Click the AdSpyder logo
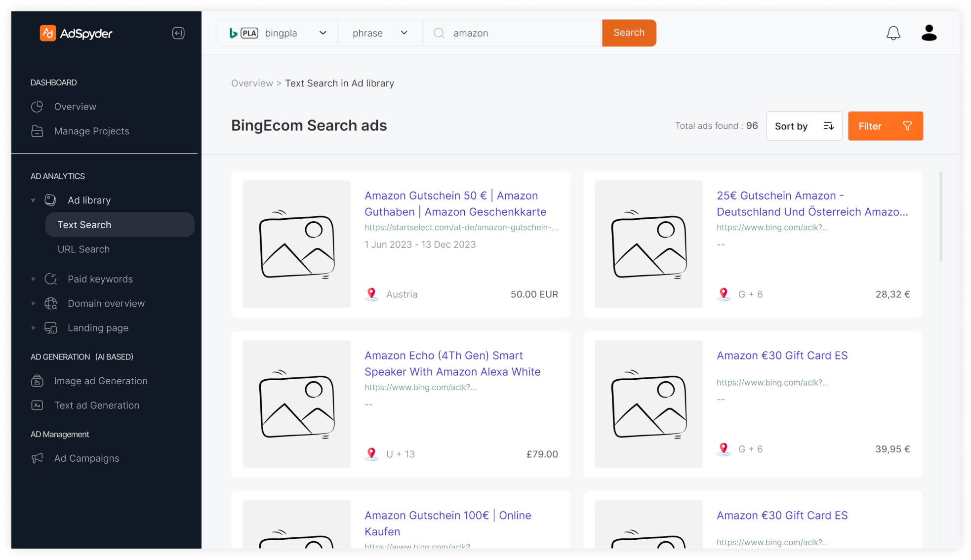 pos(76,33)
